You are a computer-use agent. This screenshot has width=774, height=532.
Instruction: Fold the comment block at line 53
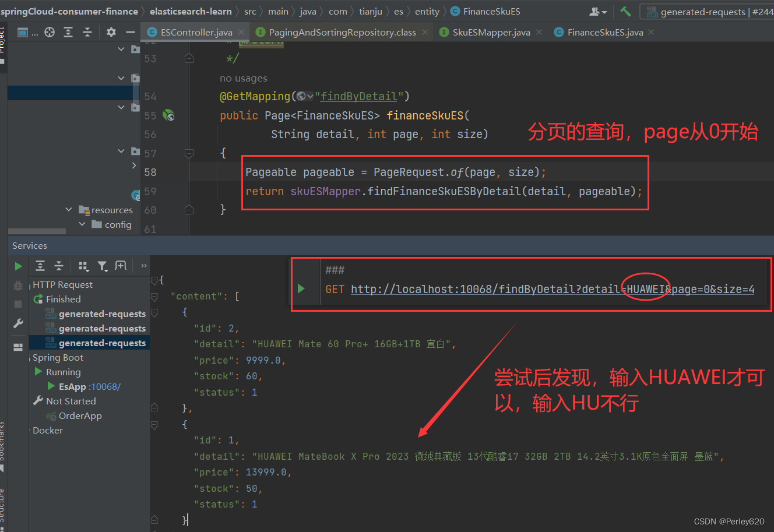pos(189,58)
